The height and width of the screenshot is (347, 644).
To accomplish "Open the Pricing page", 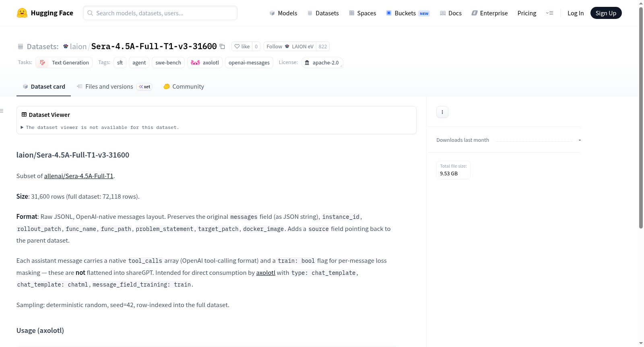I will (527, 13).
